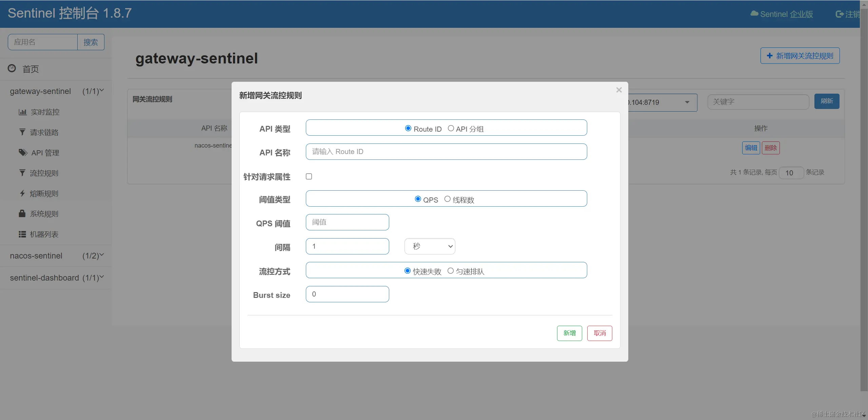Close the dialog with the X icon

pos(619,90)
